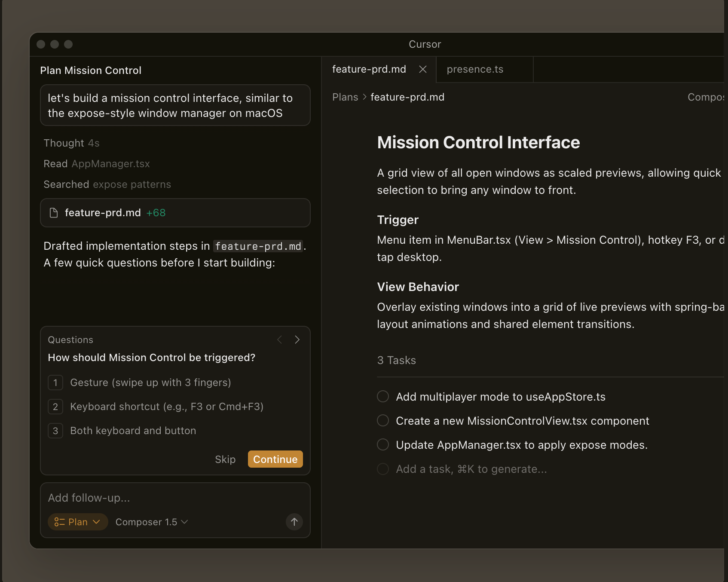Check off Add multiplayer mode task
728x582 pixels.
coord(383,396)
